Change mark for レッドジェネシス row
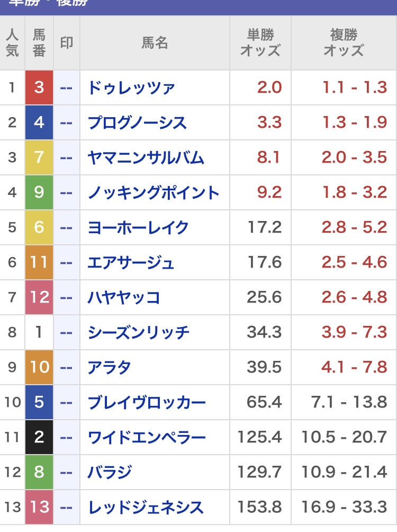 [66, 507]
